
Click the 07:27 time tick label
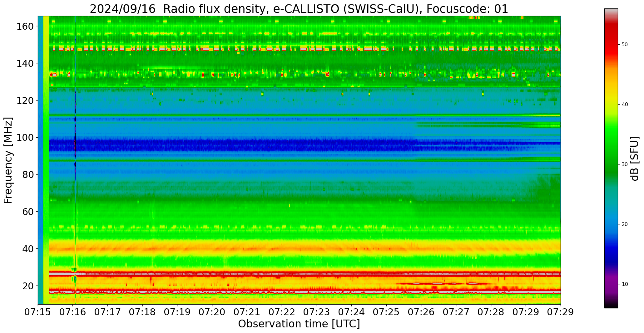456,312
